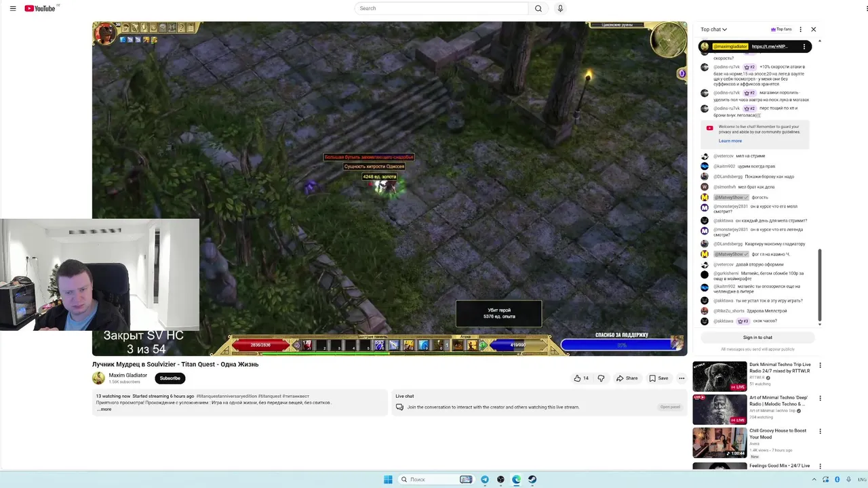The width and height of the screenshot is (868, 488).
Task: Open options for Dark Minimal Techno video
Action: [x=820, y=365]
